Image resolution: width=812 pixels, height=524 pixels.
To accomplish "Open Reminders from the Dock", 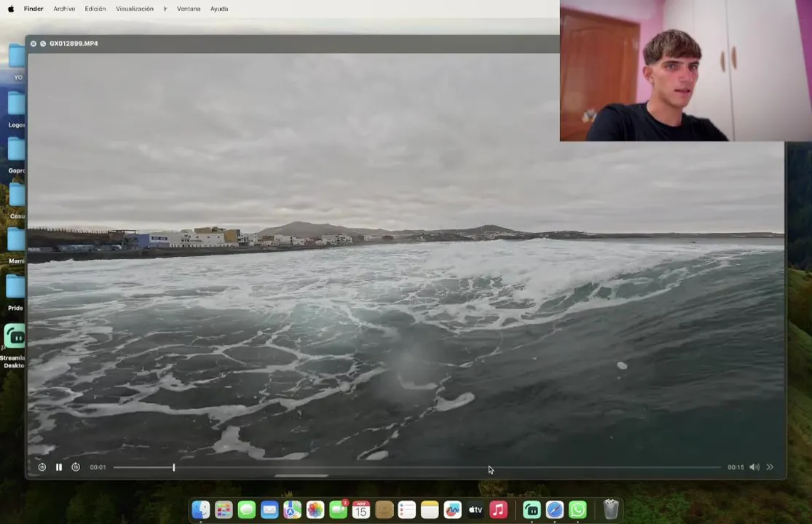I will tap(406, 510).
